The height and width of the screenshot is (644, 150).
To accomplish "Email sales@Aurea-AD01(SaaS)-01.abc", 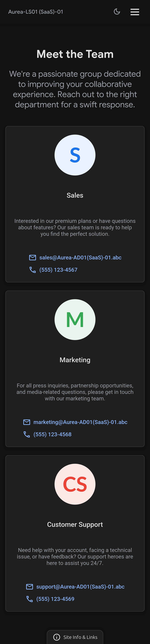I will (x=80, y=257).
